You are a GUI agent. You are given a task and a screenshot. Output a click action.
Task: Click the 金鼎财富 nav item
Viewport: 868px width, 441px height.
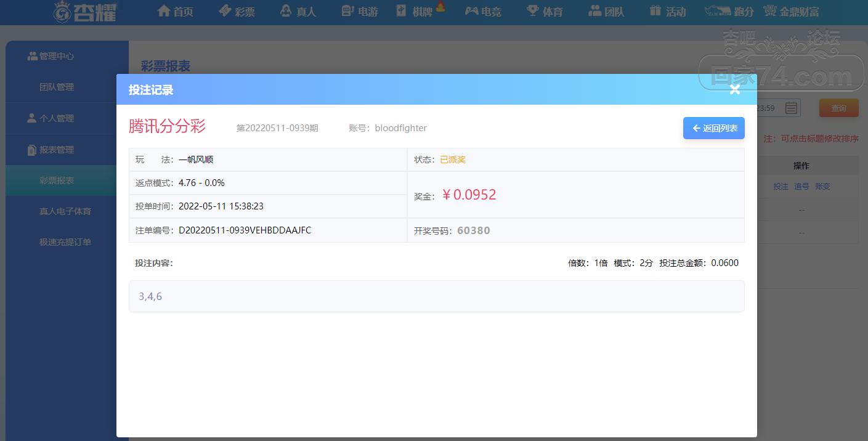[791, 11]
